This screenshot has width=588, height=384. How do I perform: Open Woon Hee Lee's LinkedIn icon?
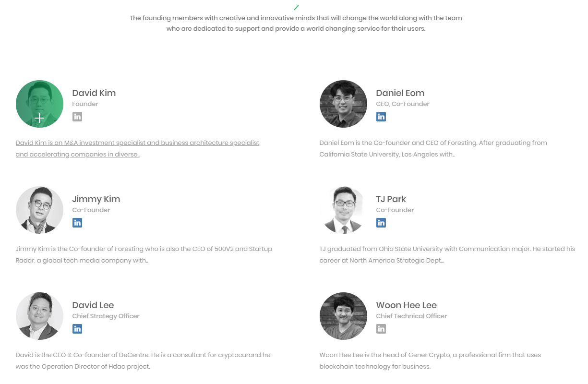[381, 329]
